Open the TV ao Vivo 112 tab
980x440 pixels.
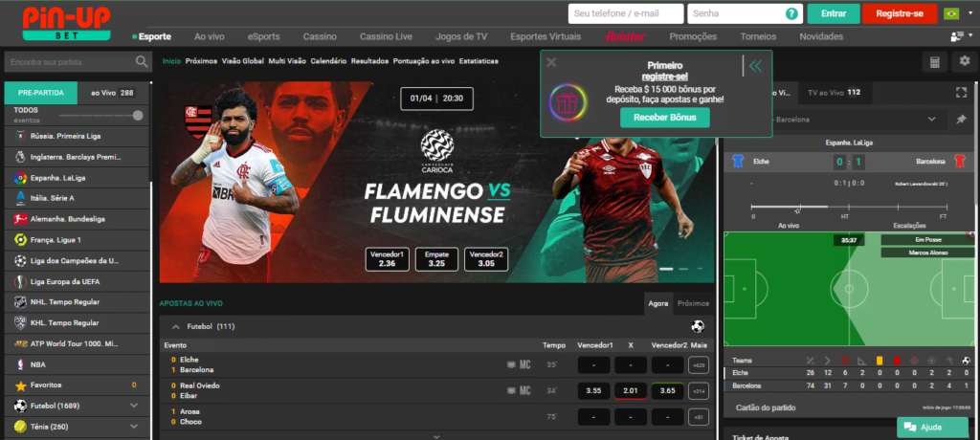point(834,93)
